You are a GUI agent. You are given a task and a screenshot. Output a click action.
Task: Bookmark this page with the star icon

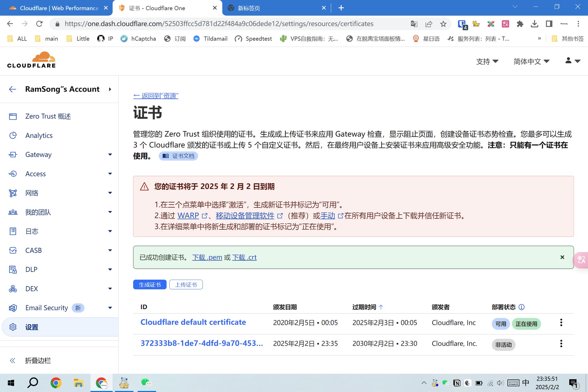[443, 24]
